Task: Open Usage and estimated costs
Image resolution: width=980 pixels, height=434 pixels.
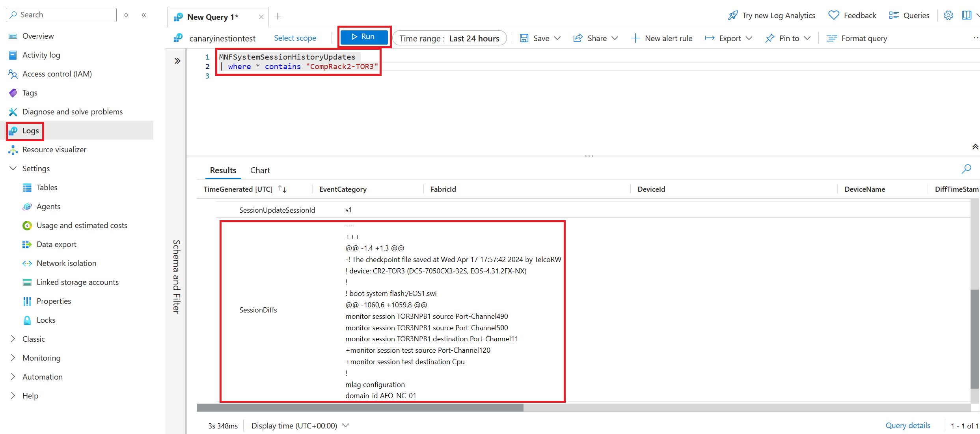Action: click(82, 225)
